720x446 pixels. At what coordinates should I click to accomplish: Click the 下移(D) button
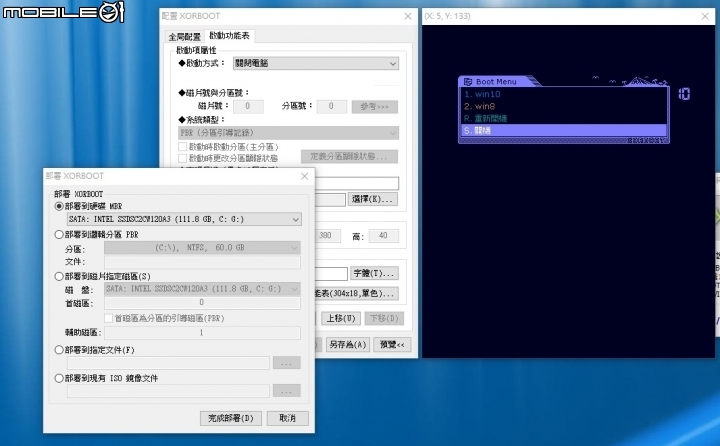pos(384,318)
